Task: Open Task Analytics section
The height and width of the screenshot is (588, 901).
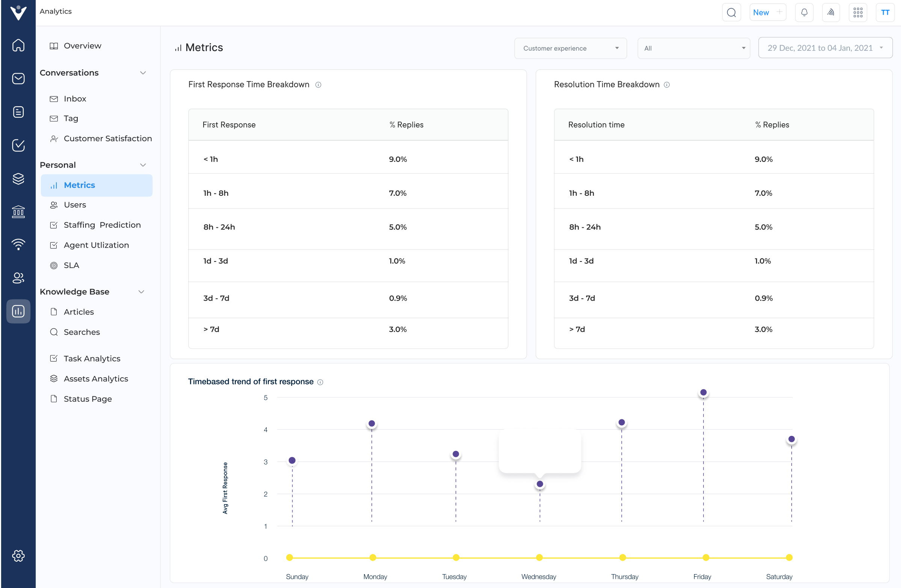Action: 92,358
